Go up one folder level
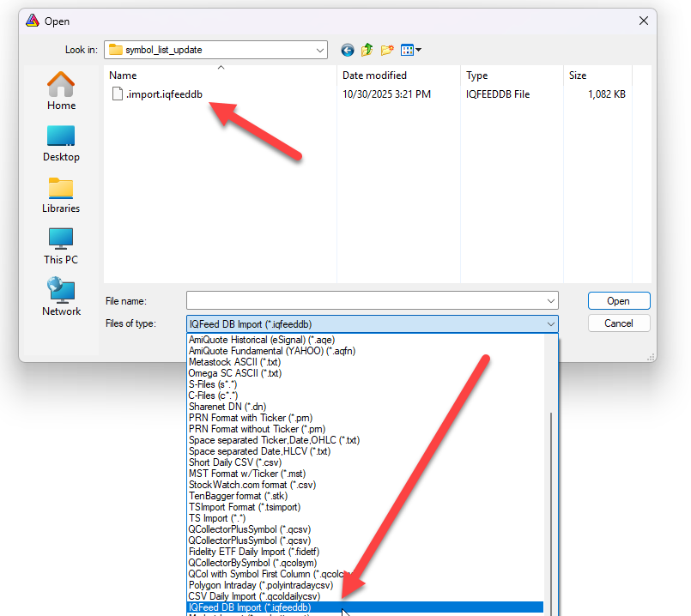The height and width of the screenshot is (616, 691). click(x=366, y=50)
